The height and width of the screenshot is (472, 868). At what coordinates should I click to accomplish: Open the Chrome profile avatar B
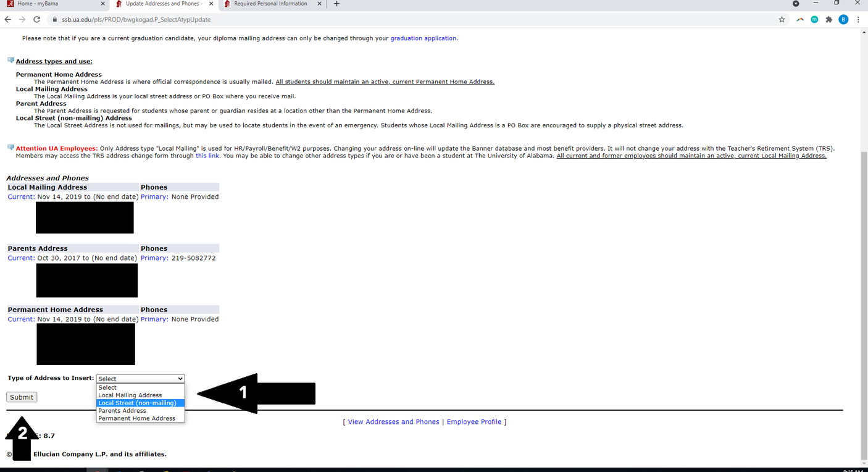(843, 19)
